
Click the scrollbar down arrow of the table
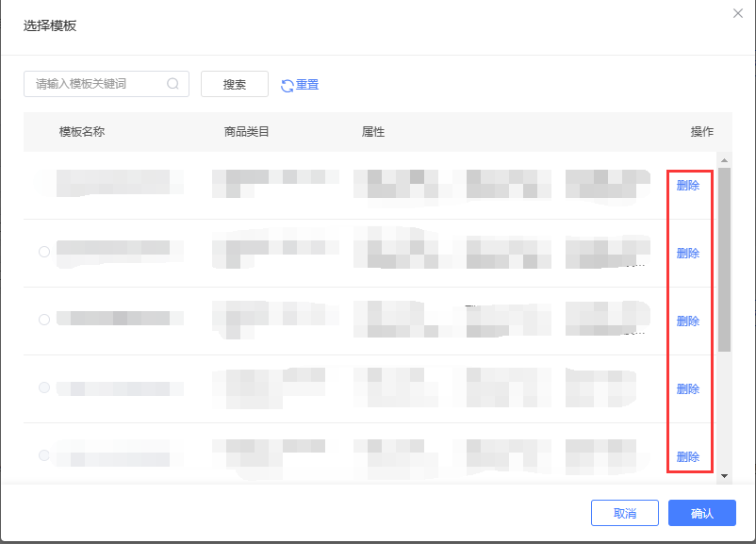point(724,476)
